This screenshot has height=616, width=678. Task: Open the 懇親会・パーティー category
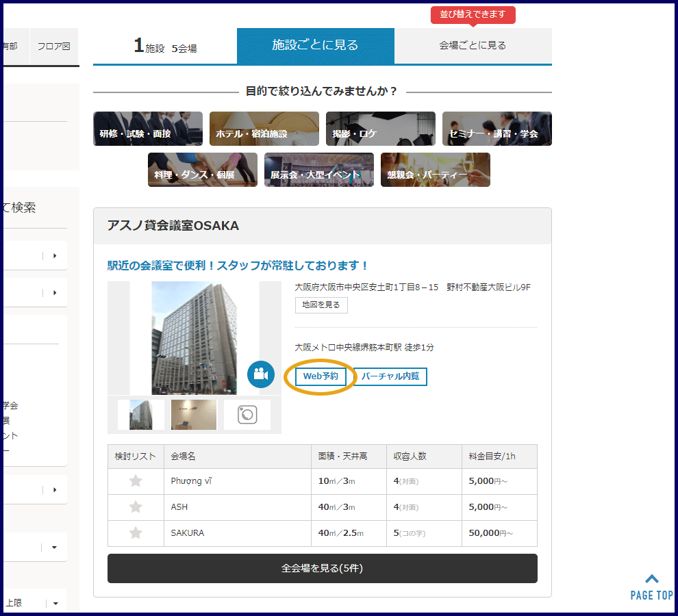tap(436, 170)
